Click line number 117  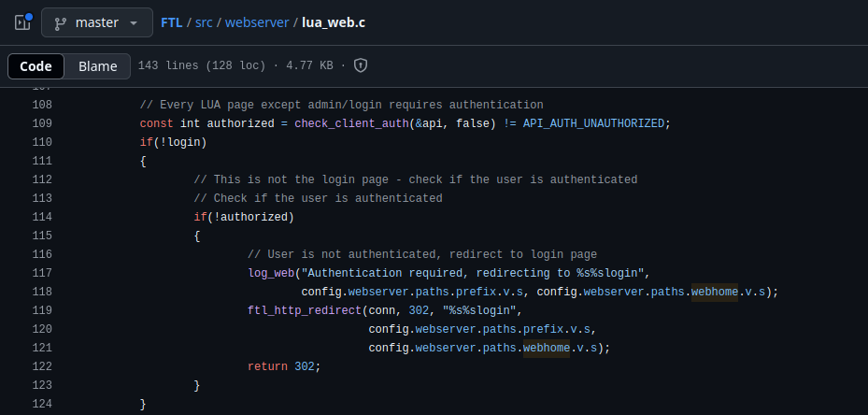pos(41,273)
